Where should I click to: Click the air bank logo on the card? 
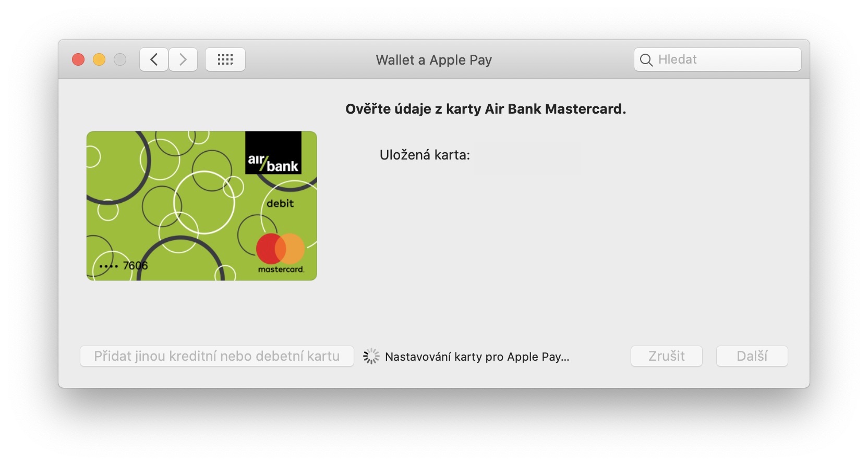tap(273, 153)
